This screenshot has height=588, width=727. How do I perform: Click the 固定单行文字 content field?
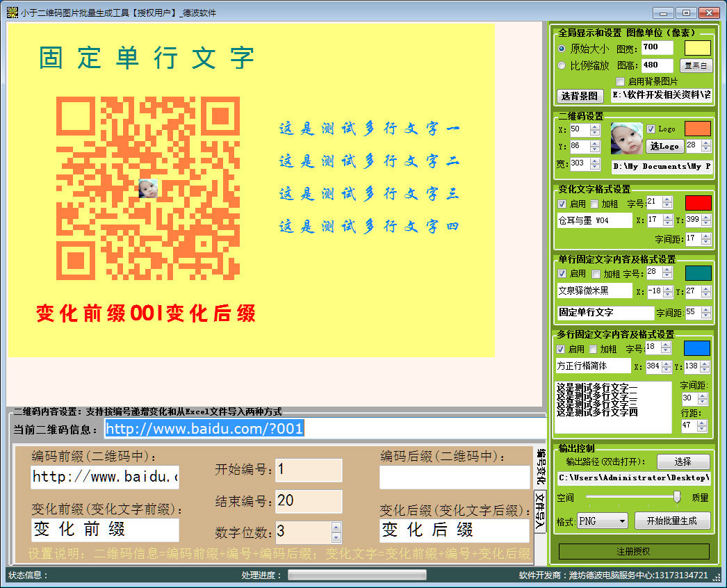click(x=605, y=313)
